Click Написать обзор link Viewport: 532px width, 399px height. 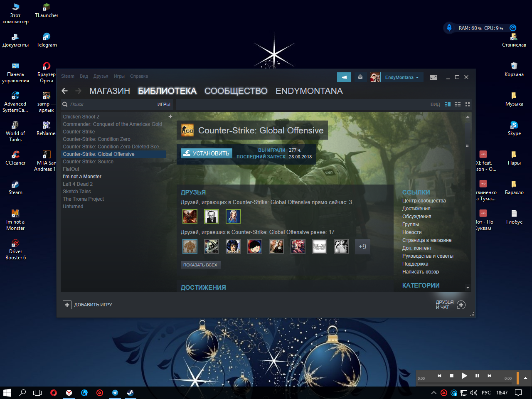click(421, 272)
